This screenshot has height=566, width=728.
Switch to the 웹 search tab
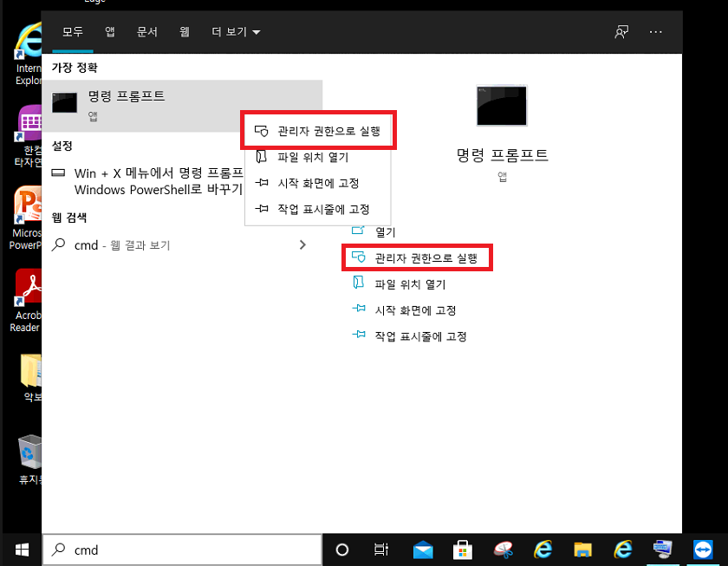click(185, 31)
